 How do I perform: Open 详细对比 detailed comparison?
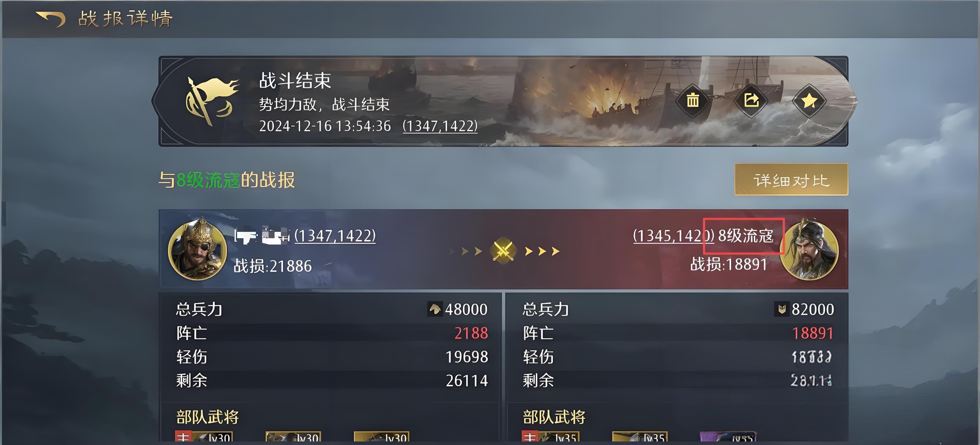(791, 180)
